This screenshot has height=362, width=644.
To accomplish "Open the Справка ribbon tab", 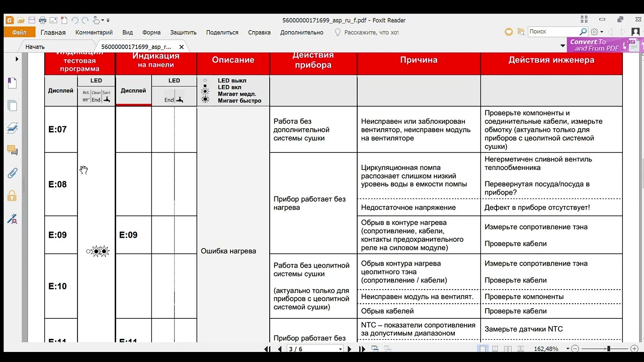I will tap(259, 32).
